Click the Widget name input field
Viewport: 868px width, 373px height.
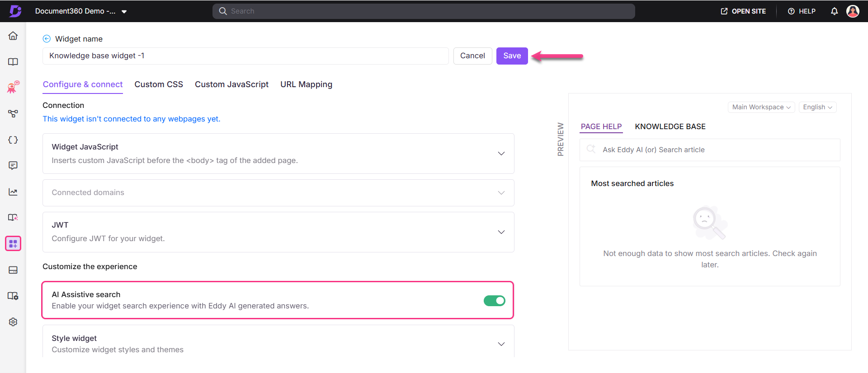tap(245, 56)
